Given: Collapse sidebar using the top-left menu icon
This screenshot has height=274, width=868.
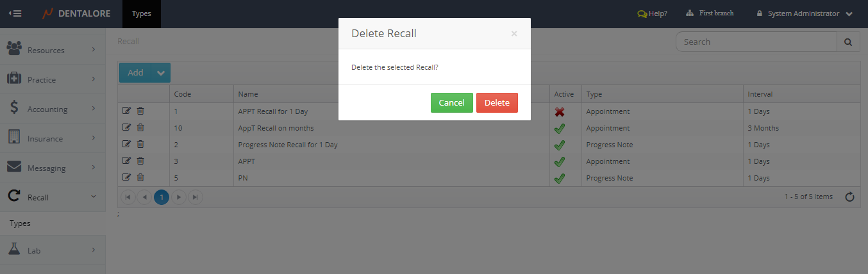Looking at the screenshot, I should point(15,13).
